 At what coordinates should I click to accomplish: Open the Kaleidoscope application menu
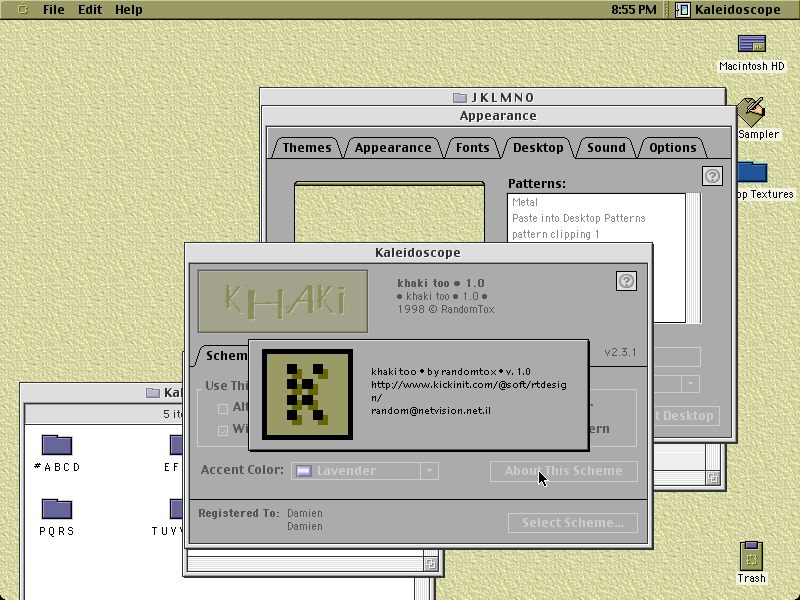click(x=728, y=10)
